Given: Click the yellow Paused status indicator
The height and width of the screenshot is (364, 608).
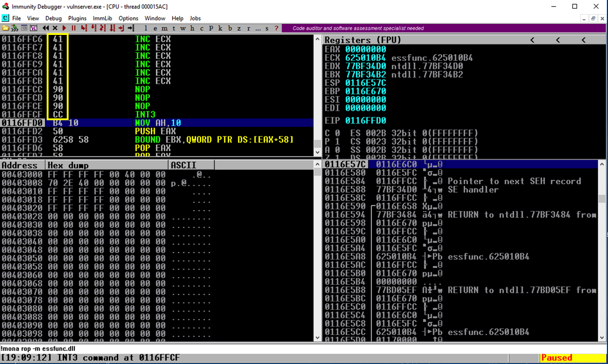Looking at the screenshot, I should (x=573, y=358).
